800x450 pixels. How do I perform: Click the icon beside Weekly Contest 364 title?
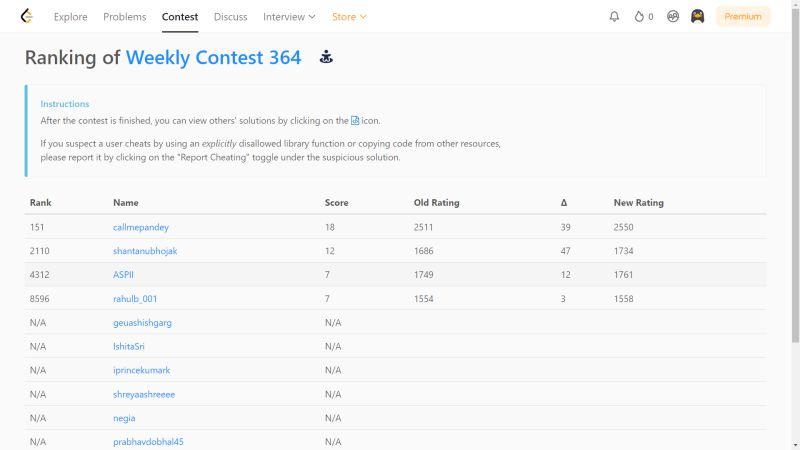(x=326, y=57)
